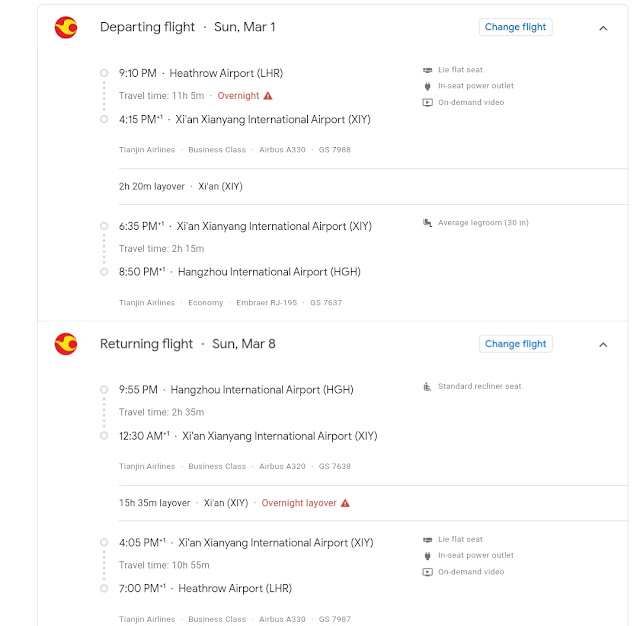This screenshot has width=640, height=626.
Task: Click the Tianjin Airlines logo beside Returning flight
Action: pos(66,344)
